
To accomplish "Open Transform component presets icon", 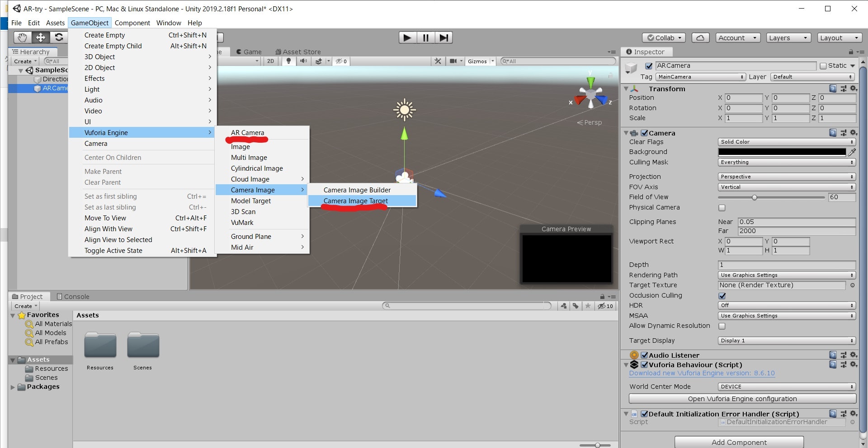I will pos(843,89).
